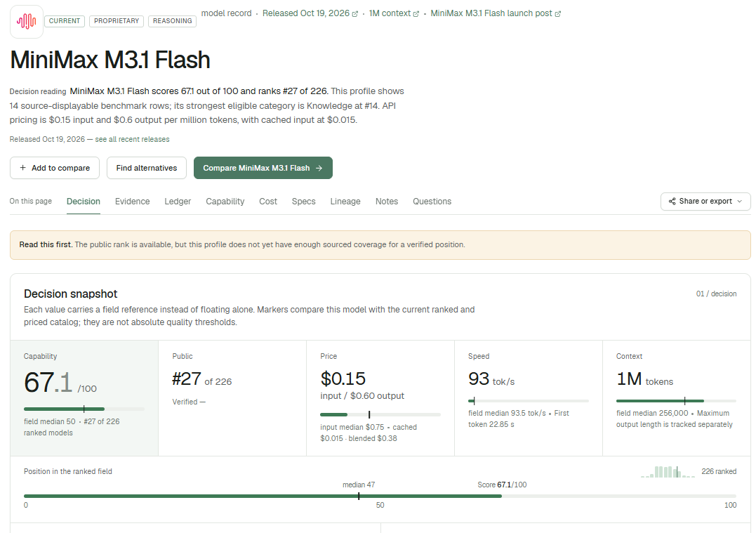Viewport: 756px width, 533px height.
Task: Open the Released Oct 19, 2026 external link
Action: (x=310, y=13)
